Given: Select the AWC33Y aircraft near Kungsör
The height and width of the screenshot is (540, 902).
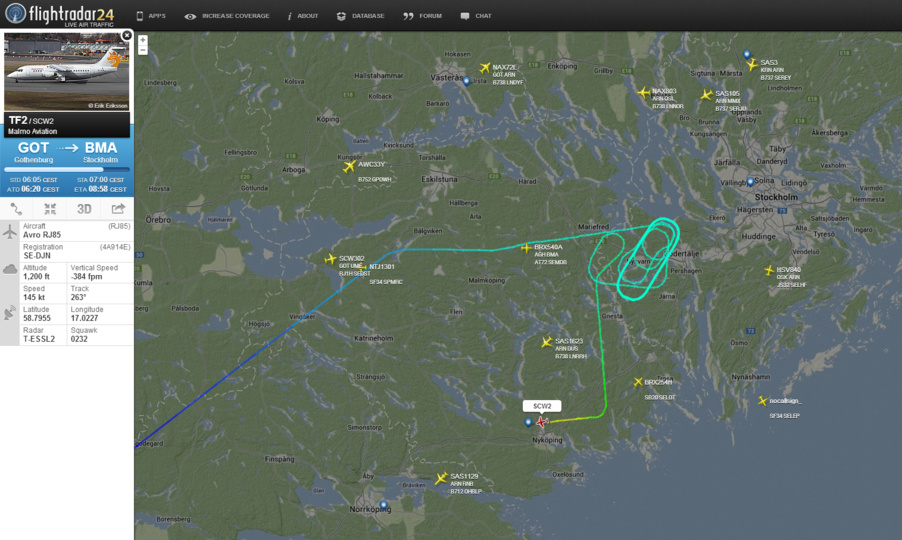Looking at the screenshot, I should click(349, 167).
